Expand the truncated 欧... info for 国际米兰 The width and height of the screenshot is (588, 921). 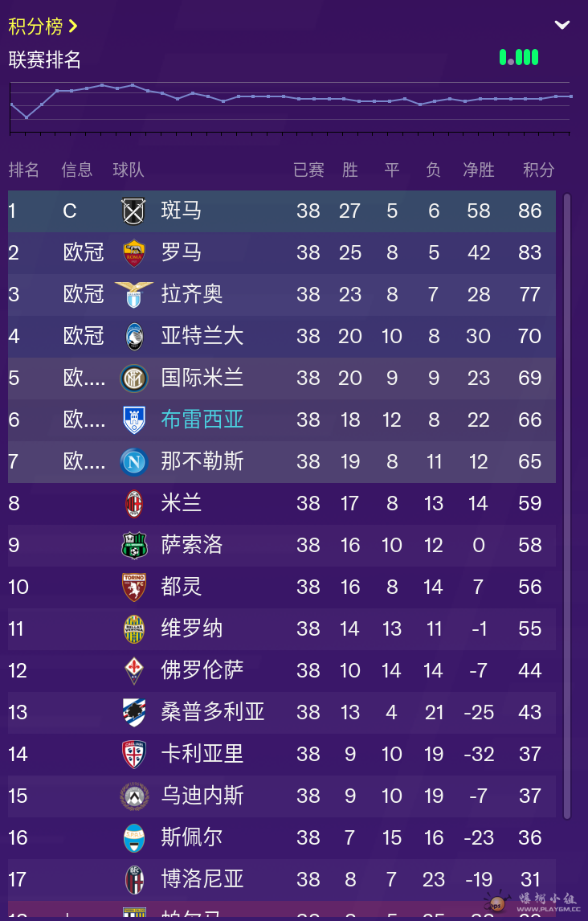[84, 378]
